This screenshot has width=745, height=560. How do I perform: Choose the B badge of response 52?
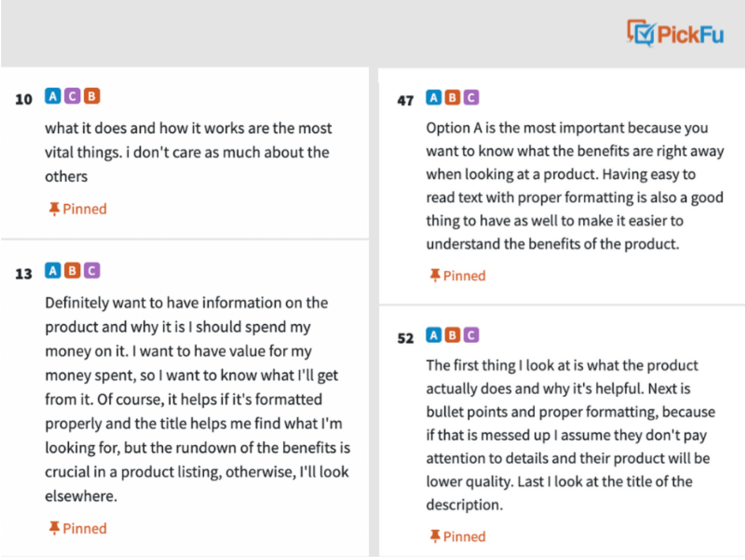coord(452,335)
